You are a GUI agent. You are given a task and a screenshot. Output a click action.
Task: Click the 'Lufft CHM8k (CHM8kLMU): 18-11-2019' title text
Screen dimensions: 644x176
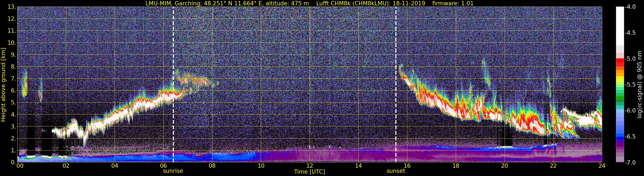point(371,3)
